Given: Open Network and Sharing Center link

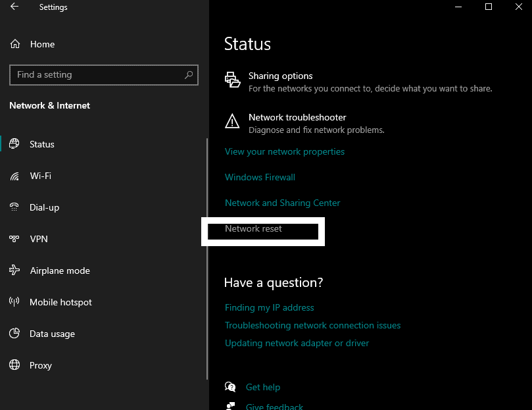Looking at the screenshot, I should tap(282, 203).
